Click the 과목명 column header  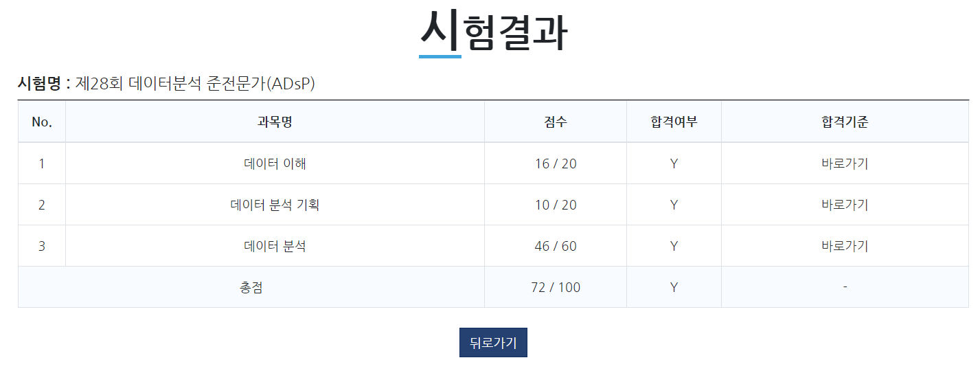[x=275, y=122]
